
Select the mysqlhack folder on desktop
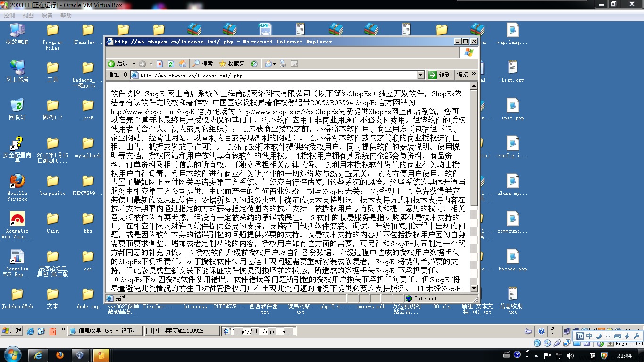click(88, 147)
